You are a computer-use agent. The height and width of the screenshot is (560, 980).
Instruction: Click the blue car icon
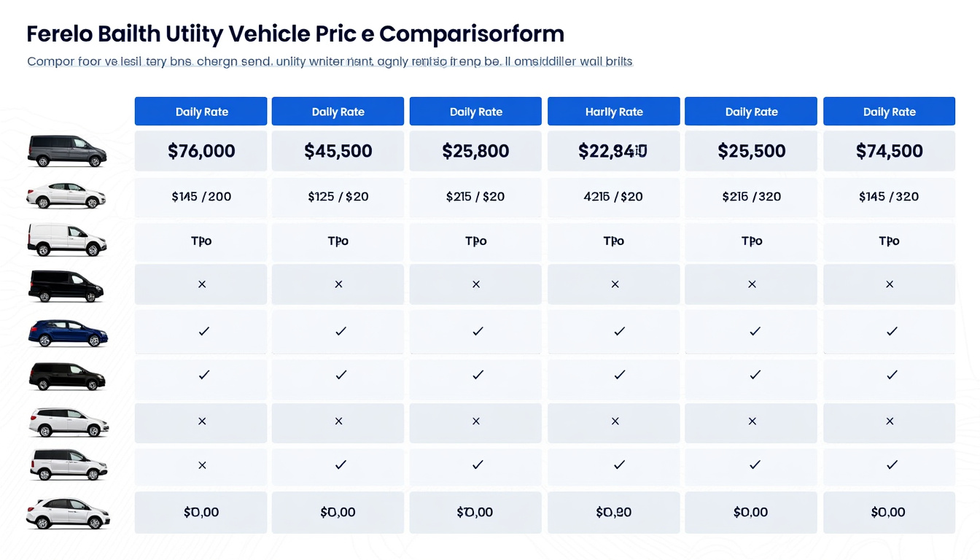point(68,332)
